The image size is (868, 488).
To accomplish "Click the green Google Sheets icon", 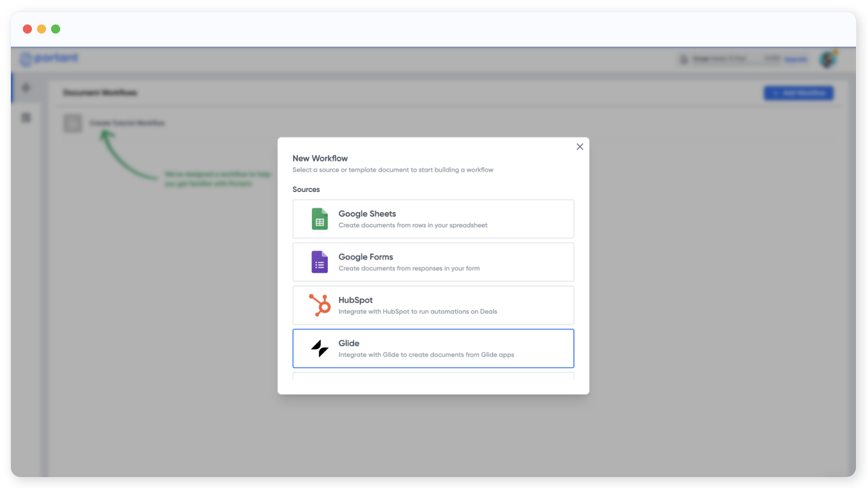I will click(320, 219).
